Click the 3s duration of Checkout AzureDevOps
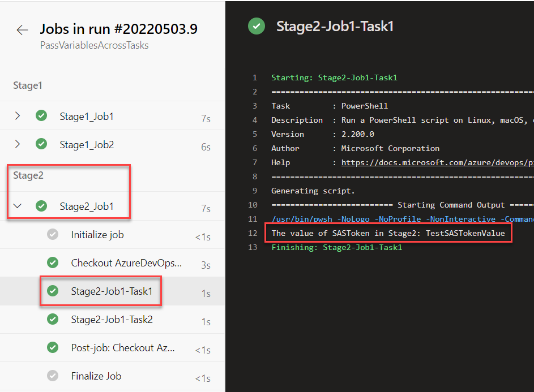534x392 pixels. click(x=206, y=265)
